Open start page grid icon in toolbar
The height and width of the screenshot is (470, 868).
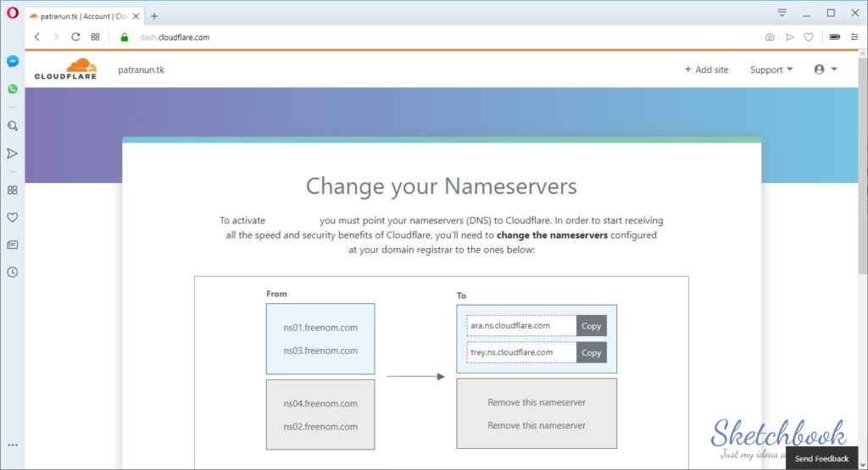(95, 37)
